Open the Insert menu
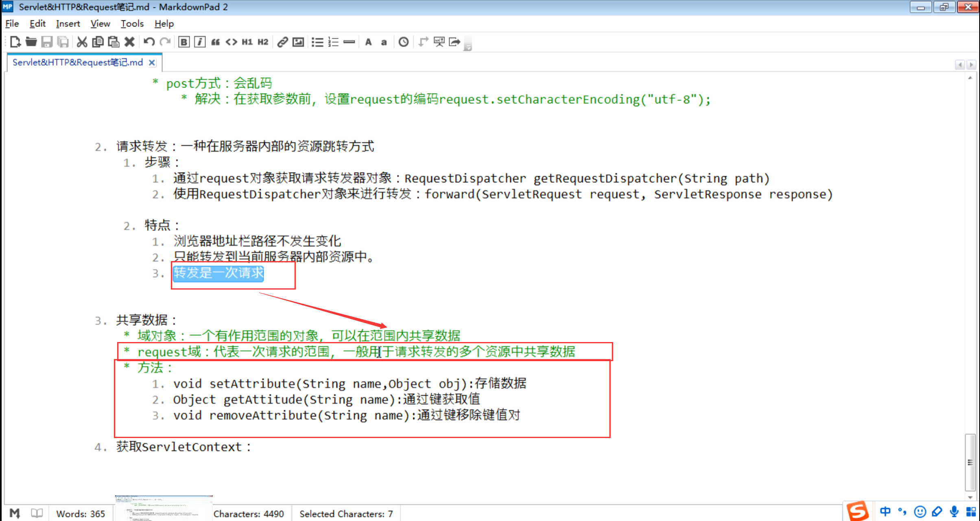 click(68, 24)
